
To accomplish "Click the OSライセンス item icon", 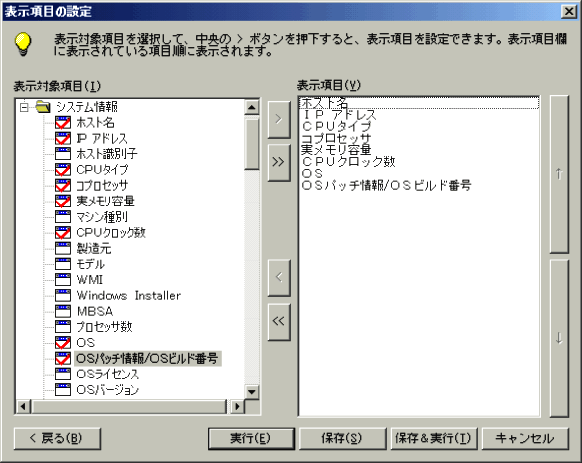I will (63, 374).
